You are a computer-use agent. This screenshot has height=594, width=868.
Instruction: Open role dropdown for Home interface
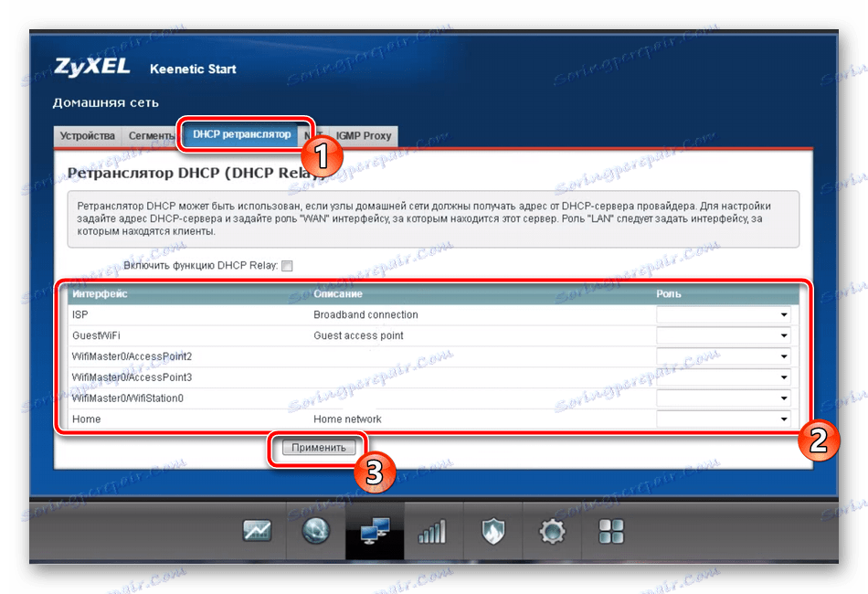pos(724,419)
